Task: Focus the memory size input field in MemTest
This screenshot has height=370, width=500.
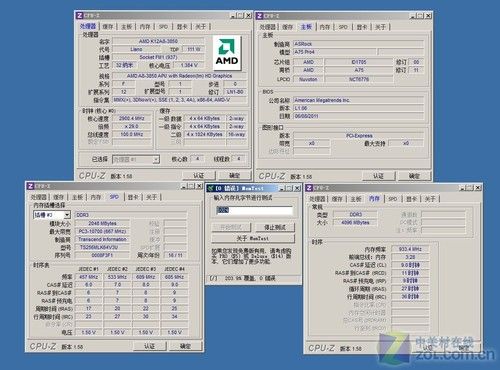Action: (255, 210)
